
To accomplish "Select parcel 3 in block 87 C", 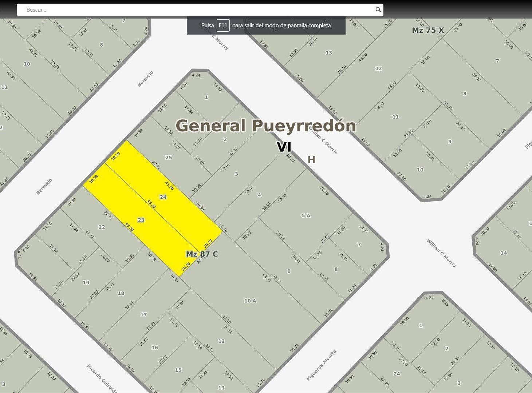I will pos(236,174).
